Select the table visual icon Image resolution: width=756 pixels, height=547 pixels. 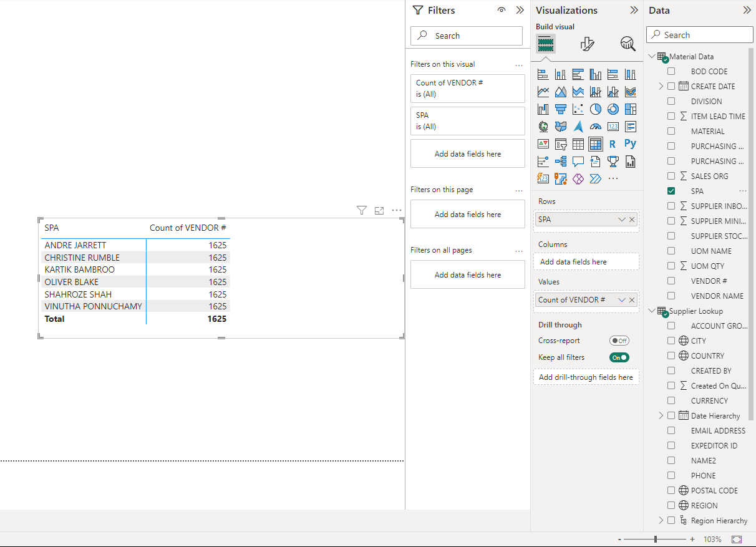pos(578,144)
